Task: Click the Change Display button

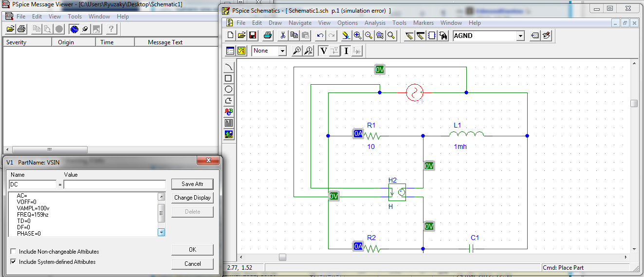Action: tap(192, 198)
